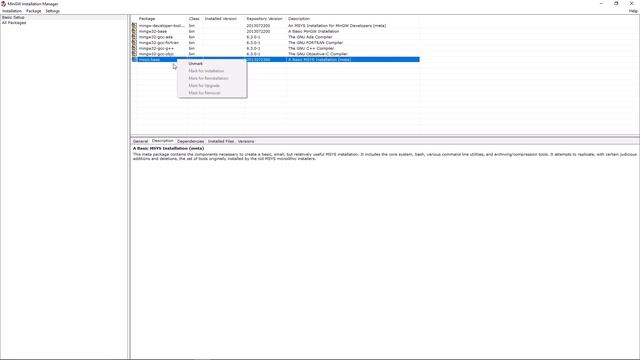Select Basic Setup in left pane
Screen dimensions: 640x360
pos(13,18)
